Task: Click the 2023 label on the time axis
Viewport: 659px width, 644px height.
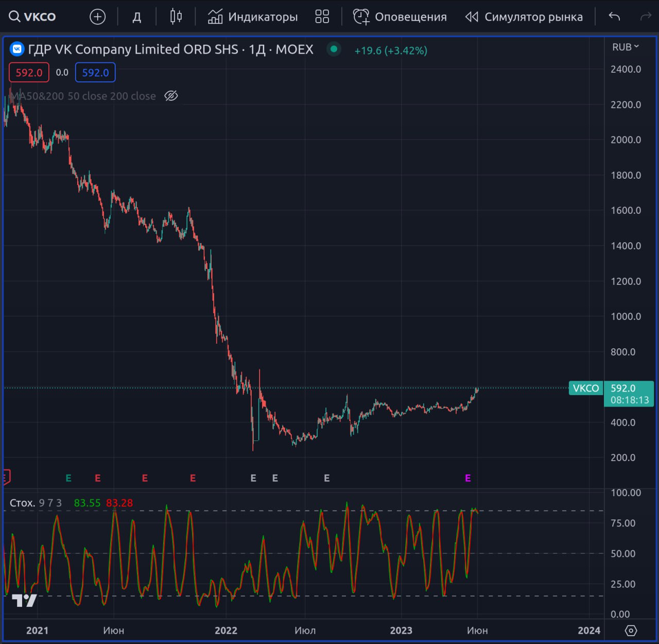Action: click(401, 631)
